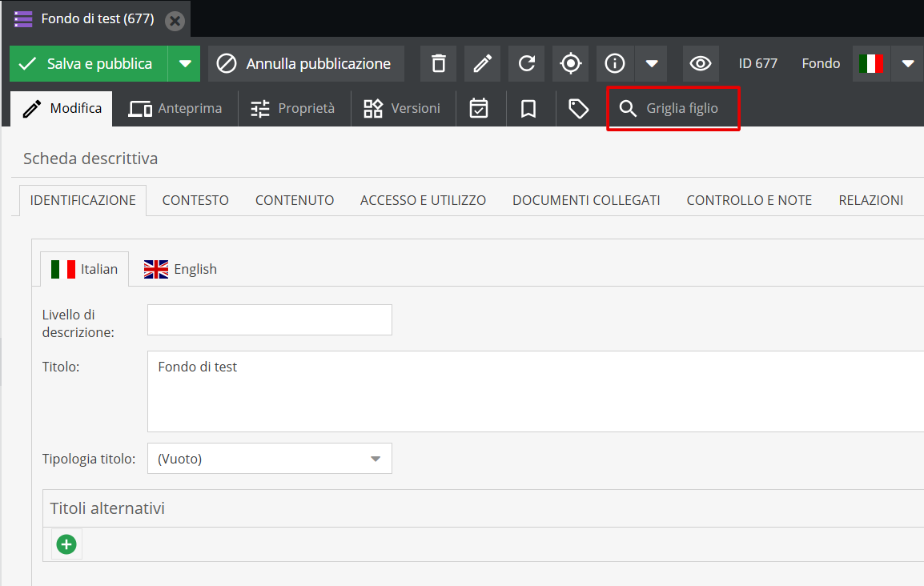Open the info circle icon
This screenshot has height=586, width=924.
coord(615,63)
